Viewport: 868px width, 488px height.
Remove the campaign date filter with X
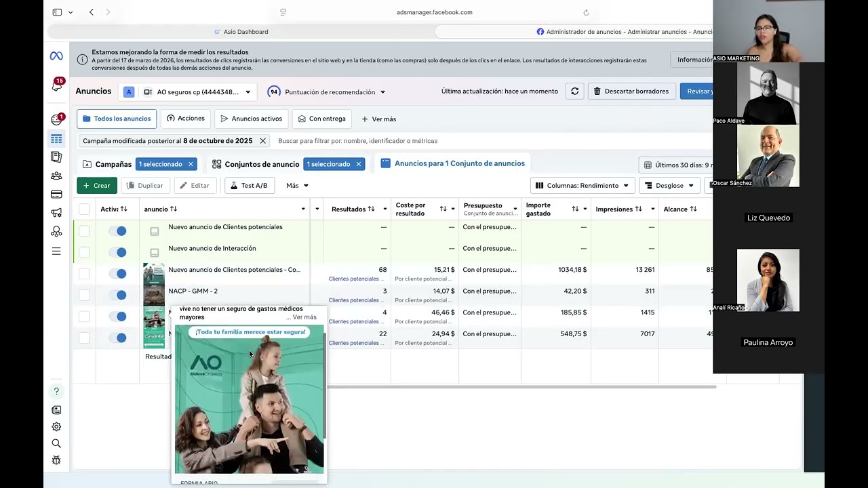[262, 141]
